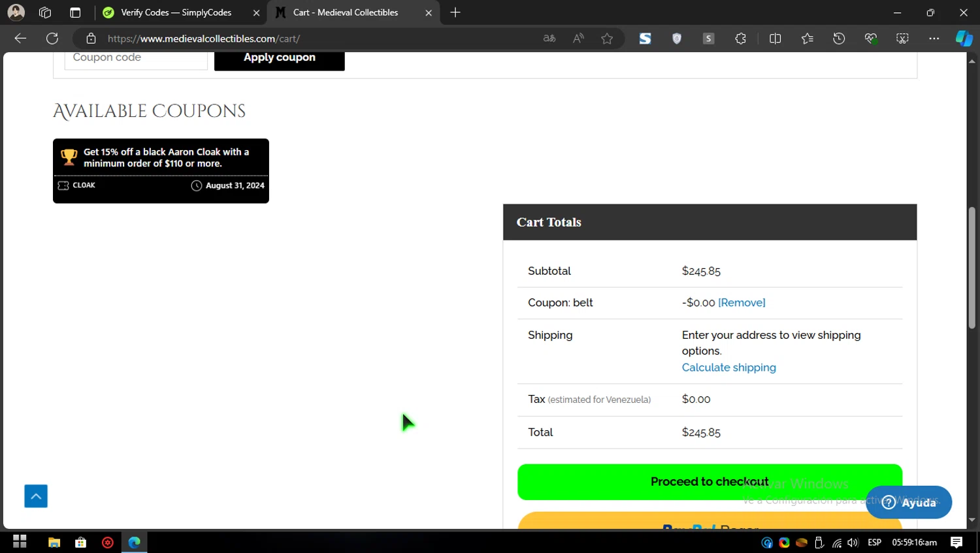
Task: Select the CLOAK coupon card
Action: pos(161,170)
